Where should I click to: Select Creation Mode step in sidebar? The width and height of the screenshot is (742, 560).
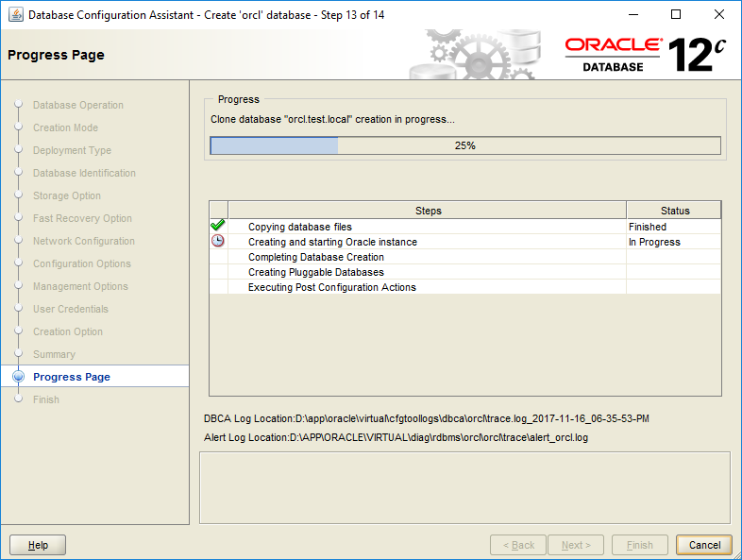(65, 127)
